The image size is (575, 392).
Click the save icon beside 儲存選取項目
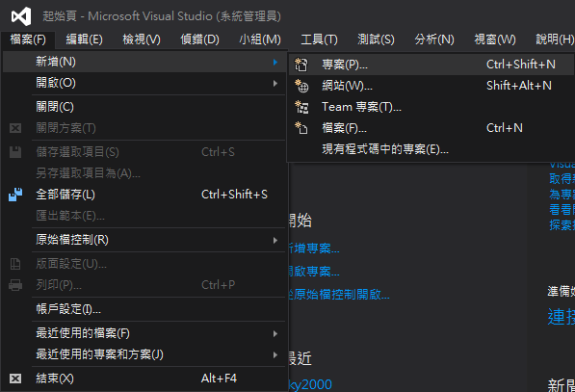[x=15, y=152]
